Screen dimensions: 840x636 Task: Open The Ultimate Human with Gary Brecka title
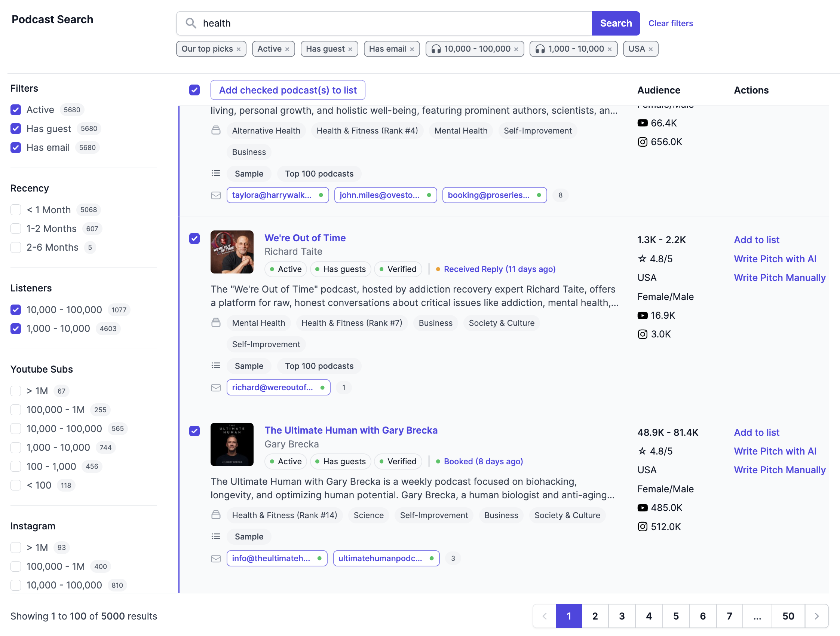pos(351,431)
